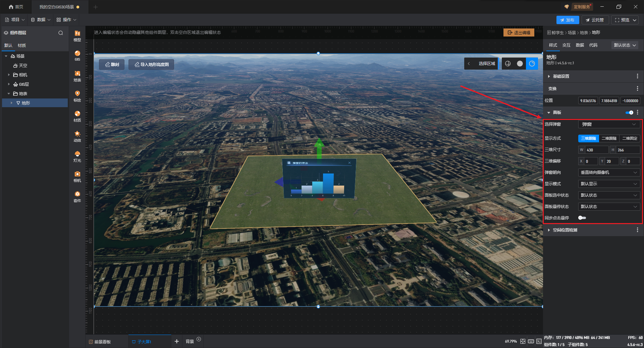
Task: Open the 地表 component category icon
Action: coord(77,76)
